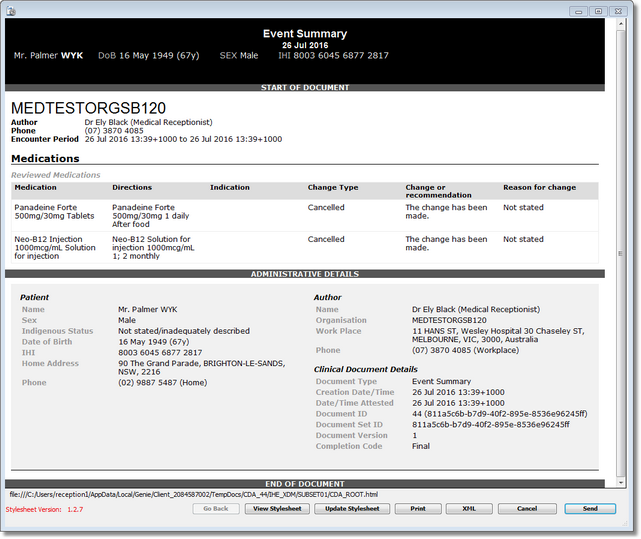Click the Document ID value
Image resolution: width=641 pixels, height=539 pixels.
tap(499, 413)
